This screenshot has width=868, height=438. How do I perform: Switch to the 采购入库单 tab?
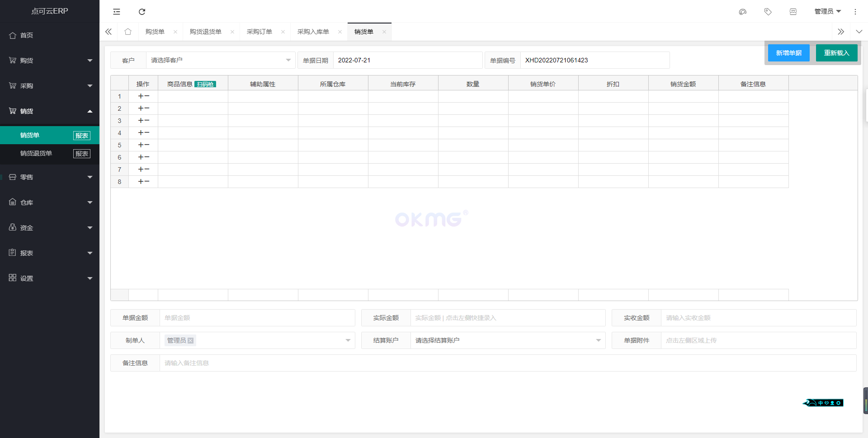(313, 32)
